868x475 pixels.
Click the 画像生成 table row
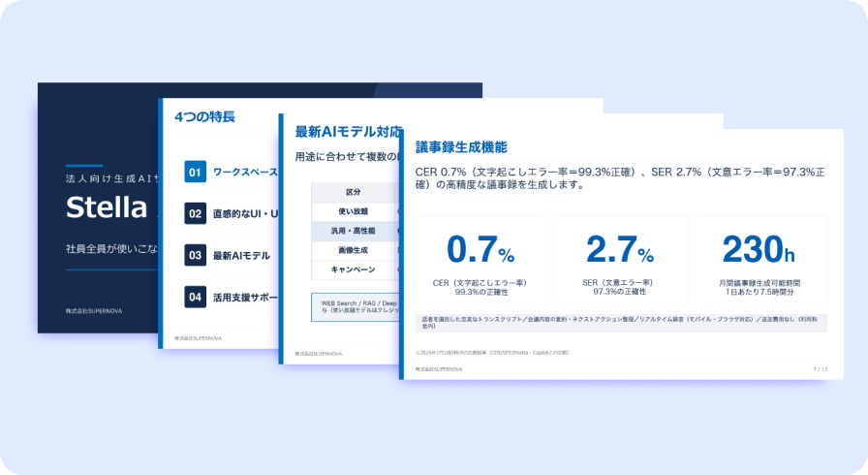click(x=354, y=250)
